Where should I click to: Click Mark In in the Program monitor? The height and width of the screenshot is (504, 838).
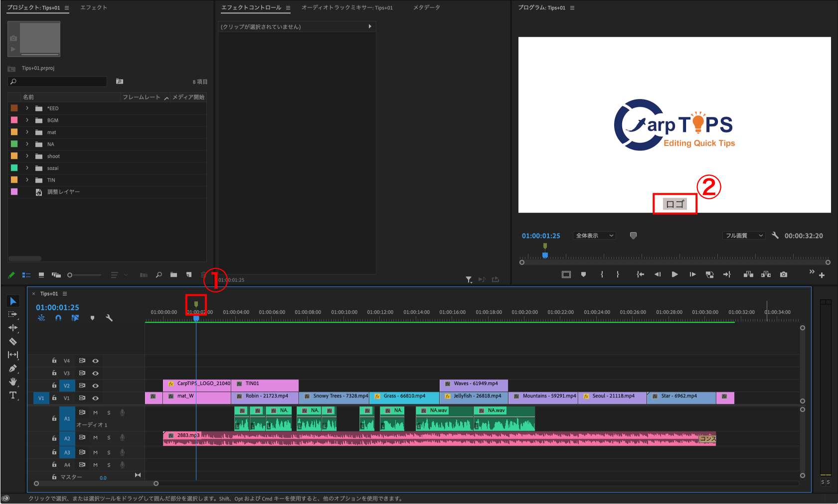pos(602,274)
